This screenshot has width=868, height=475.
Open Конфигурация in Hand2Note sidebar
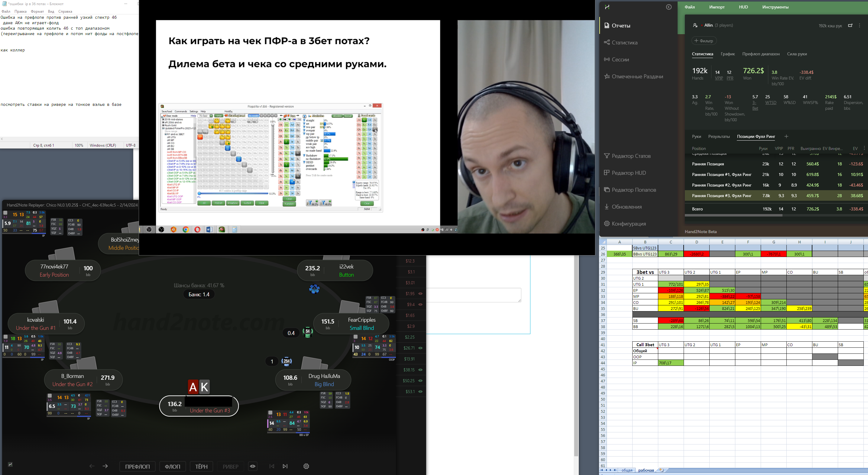click(625, 223)
